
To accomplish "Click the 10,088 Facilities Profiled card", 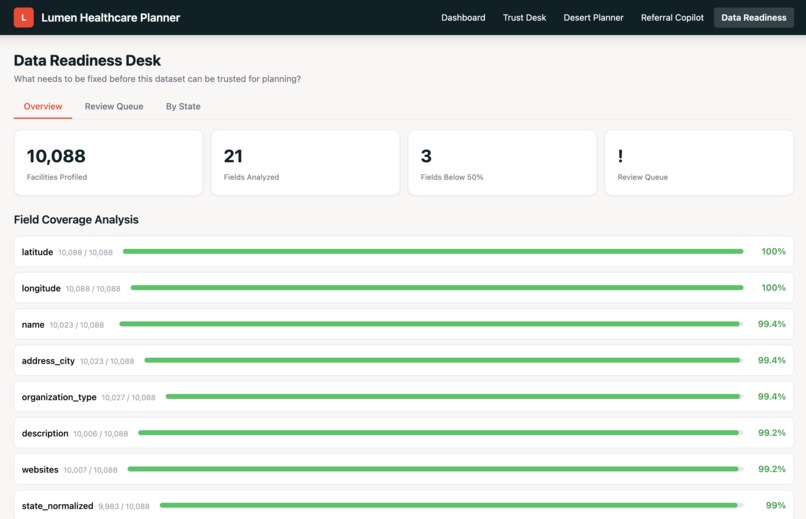I will (x=108, y=162).
